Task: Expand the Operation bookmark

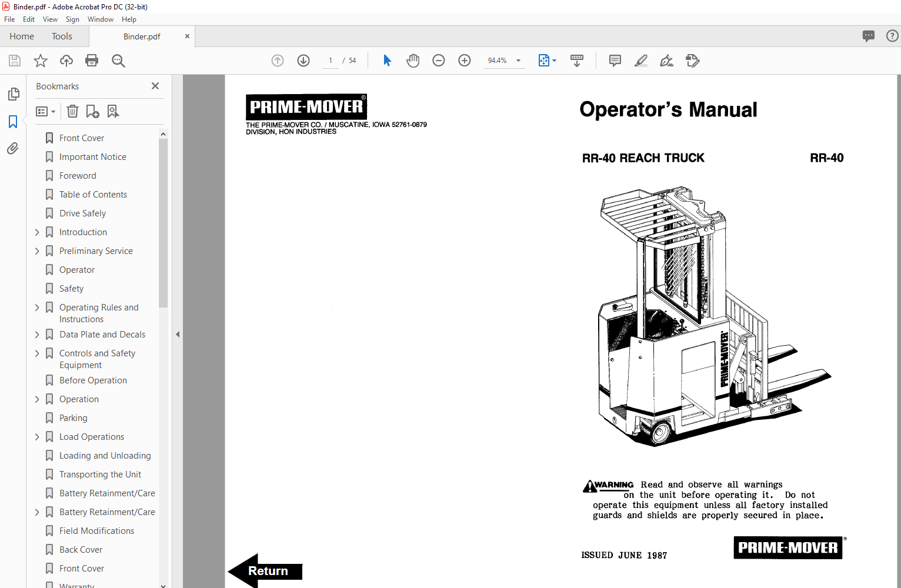Action: tap(37, 399)
